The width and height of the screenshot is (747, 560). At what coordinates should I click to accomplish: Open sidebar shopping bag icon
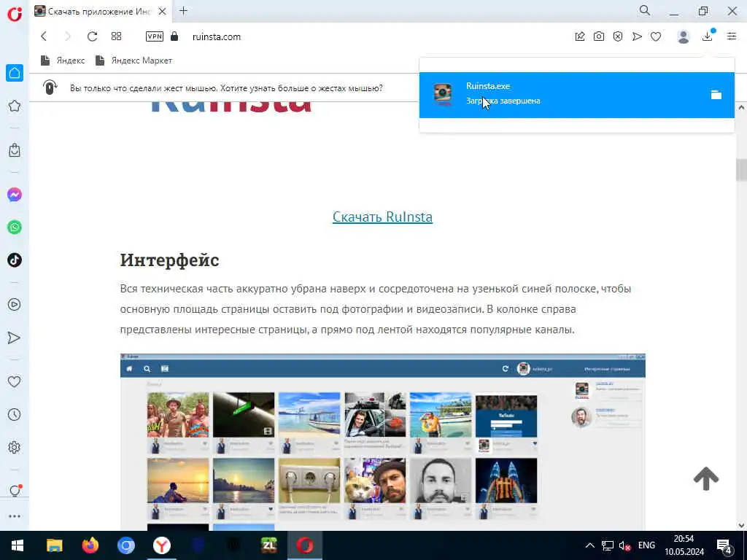pos(15,150)
